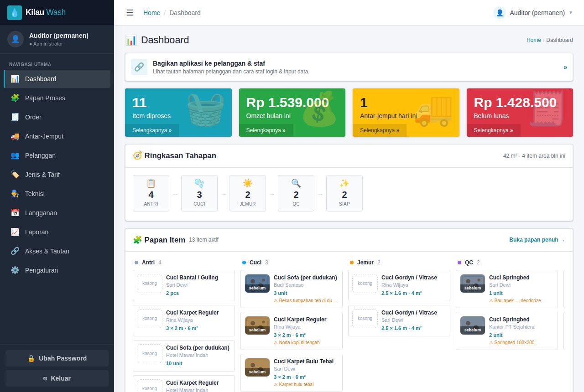584x392 pixels.
Task: Open the Jenis & Tarif tag icon
Action: (15, 175)
